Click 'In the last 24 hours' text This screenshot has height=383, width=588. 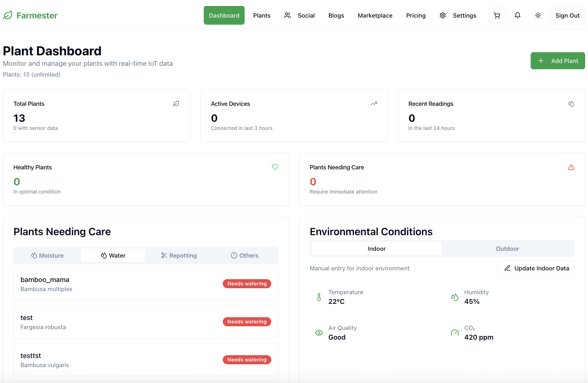click(x=431, y=128)
